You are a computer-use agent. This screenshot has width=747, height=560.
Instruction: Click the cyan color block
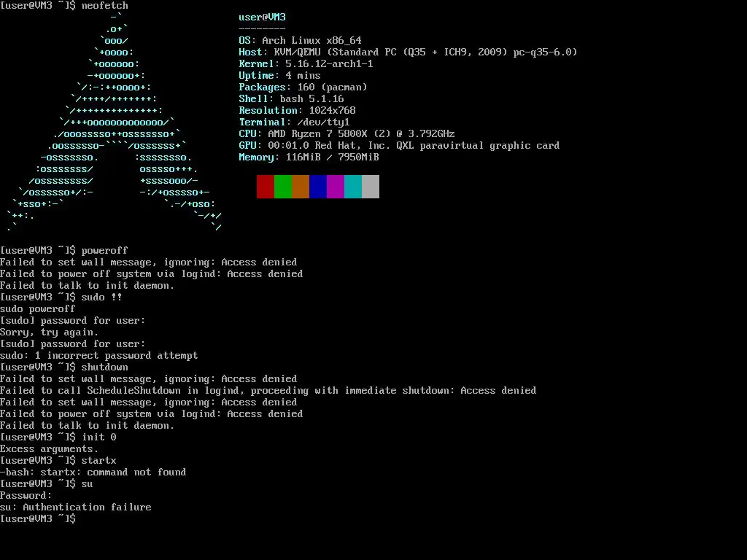(x=353, y=186)
